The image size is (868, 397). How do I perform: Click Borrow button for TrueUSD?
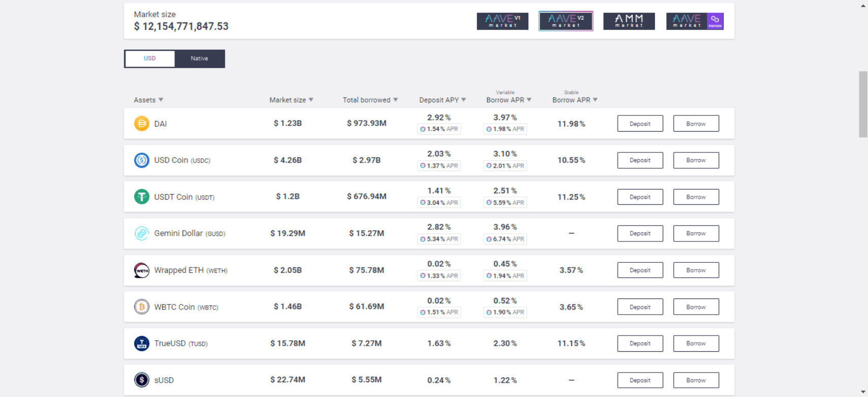(696, 343)
